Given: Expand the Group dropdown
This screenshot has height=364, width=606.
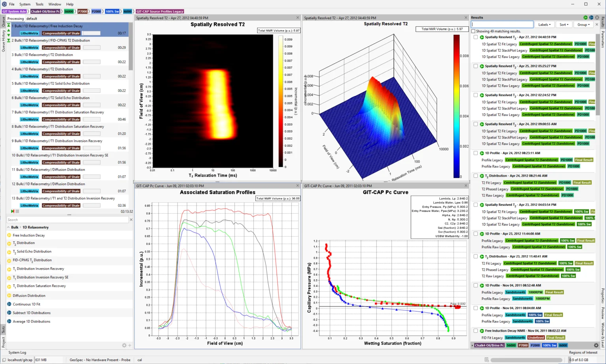Looking at the screenshot, I should pos(584,24).
